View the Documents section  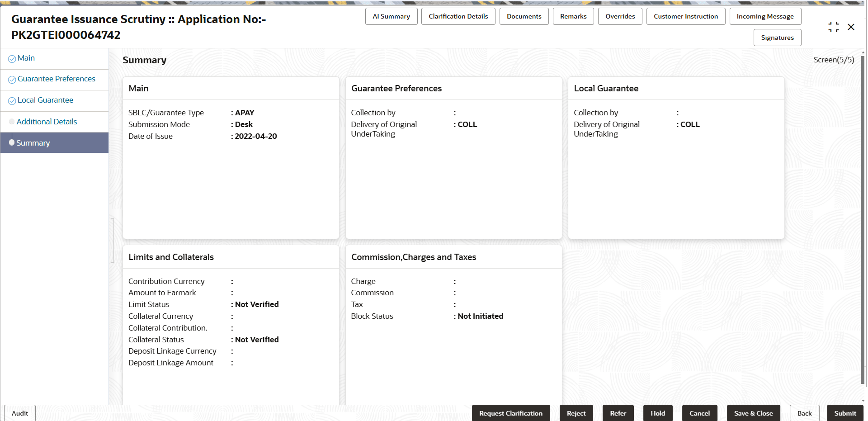pyautogui.click(x=524, y=16)
